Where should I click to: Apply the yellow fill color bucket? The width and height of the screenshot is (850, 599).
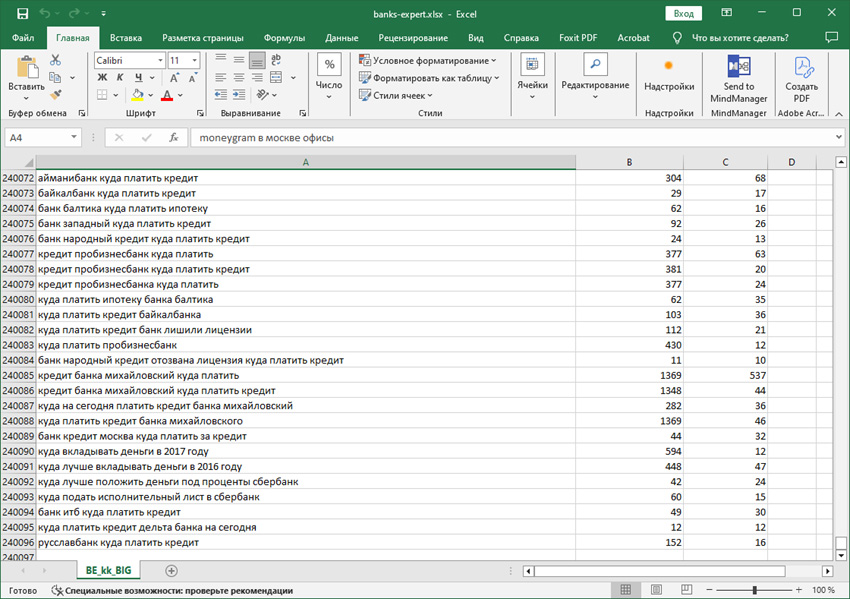click(x=138, y=95)
